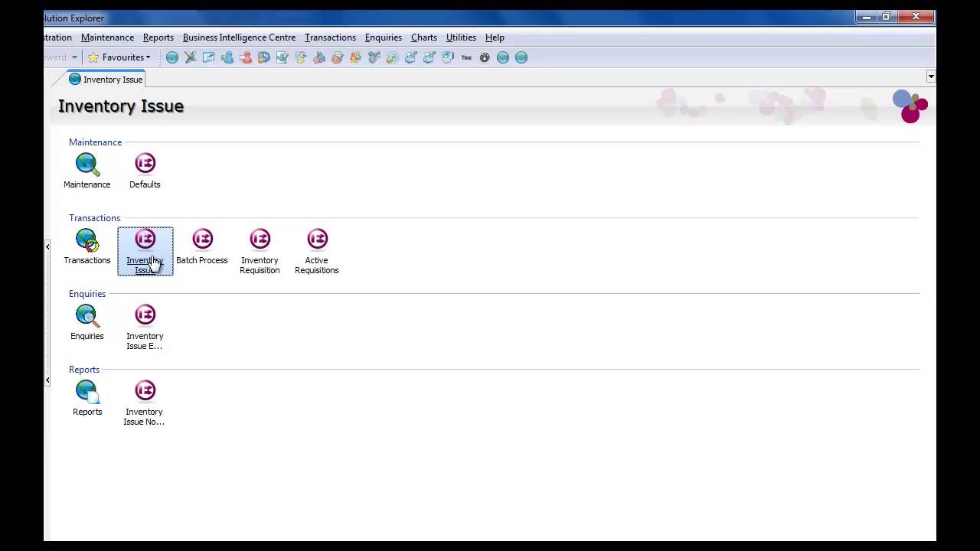Select the Inventory Issue tab
This screenshot has width=980, height=551.
(106, 80)
